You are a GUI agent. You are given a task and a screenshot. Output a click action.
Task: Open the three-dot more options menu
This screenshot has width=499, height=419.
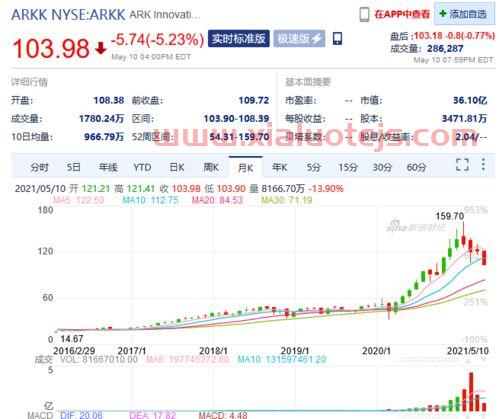pyautogui.click(x=483, y=164)
